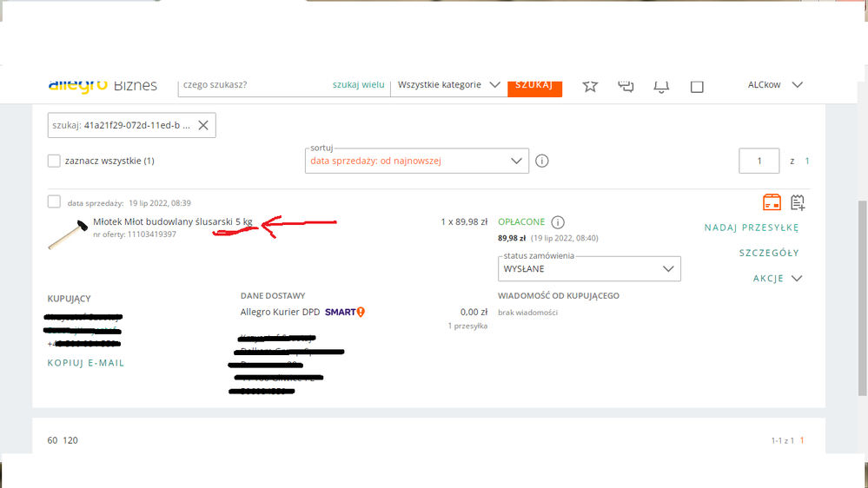868x488 pixels.
Task: Open SZCZEGÓŁY of the order
Action: click(769, 254)
